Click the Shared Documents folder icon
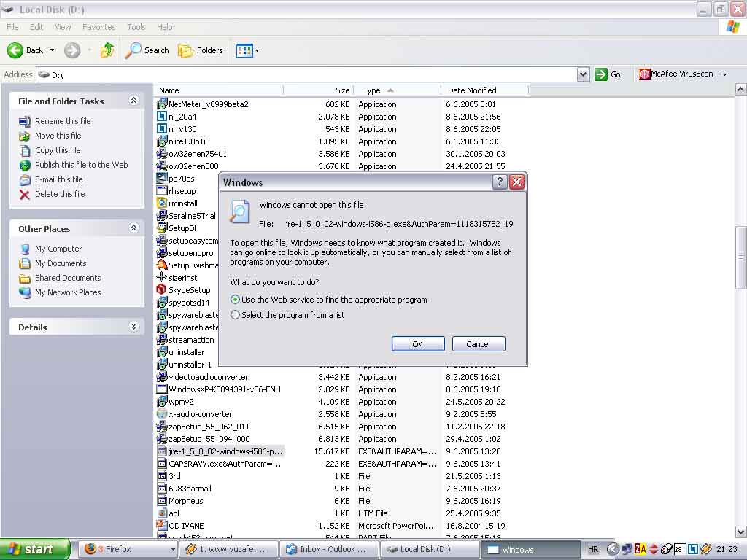 point(25,278)
